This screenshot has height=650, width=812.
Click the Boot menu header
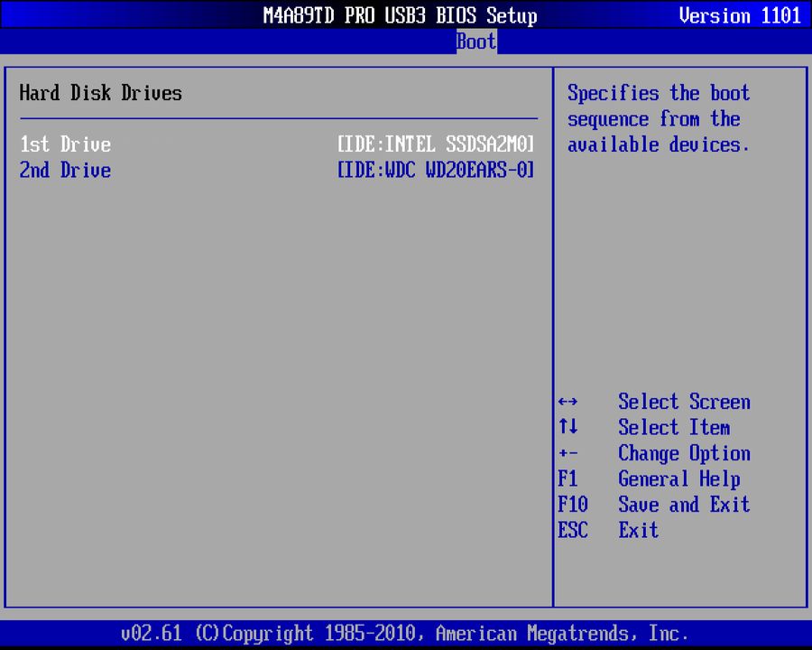pyautogui.click(x=475, y=42)
